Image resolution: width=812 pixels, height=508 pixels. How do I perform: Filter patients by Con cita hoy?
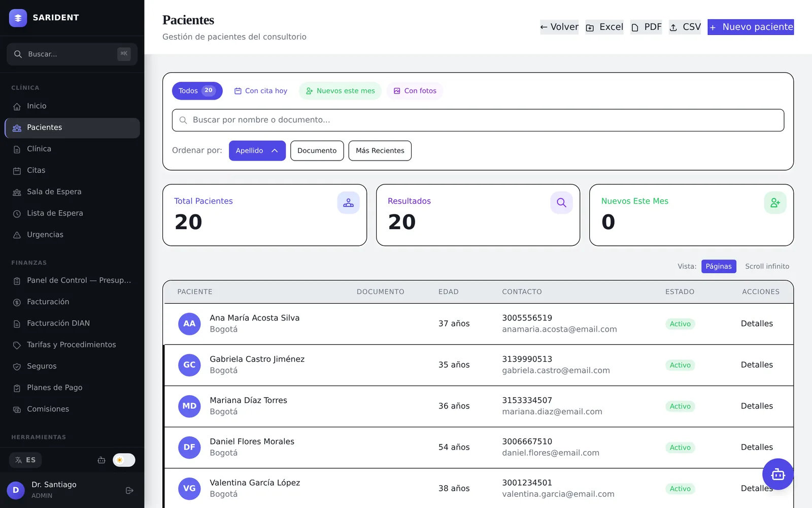[260, 91]
